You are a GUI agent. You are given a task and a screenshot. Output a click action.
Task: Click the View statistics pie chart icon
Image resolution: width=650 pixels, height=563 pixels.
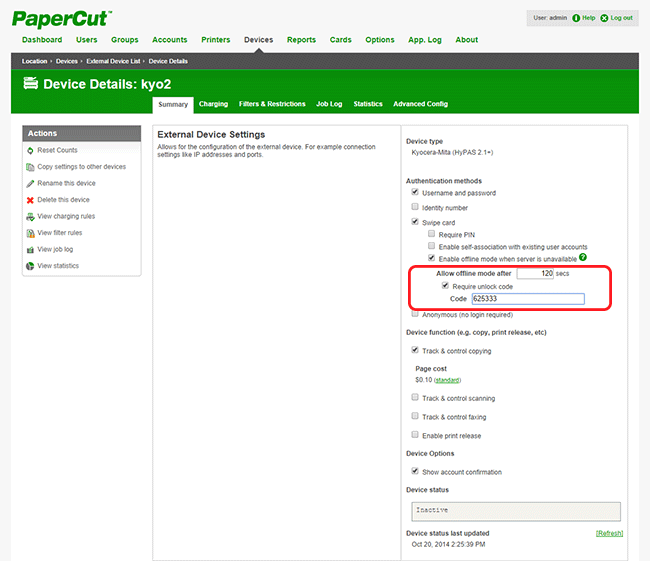point(30,266)
